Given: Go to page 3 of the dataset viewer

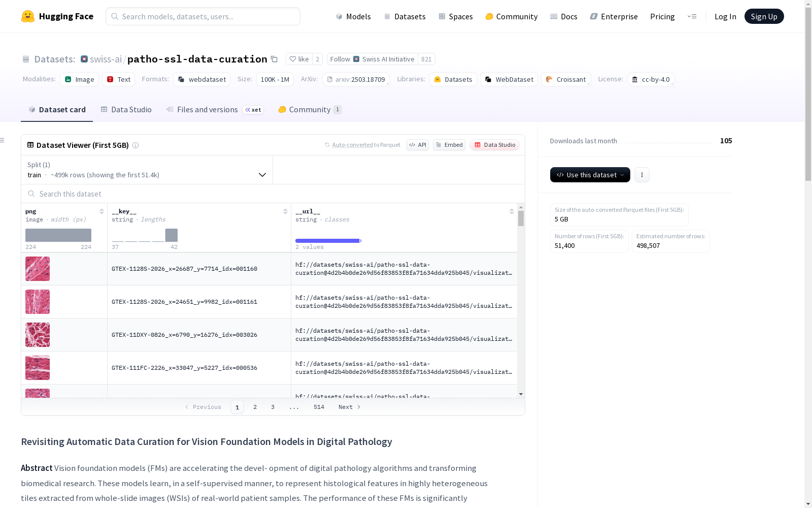Looking at the screenshot, I should coord(273,407).
